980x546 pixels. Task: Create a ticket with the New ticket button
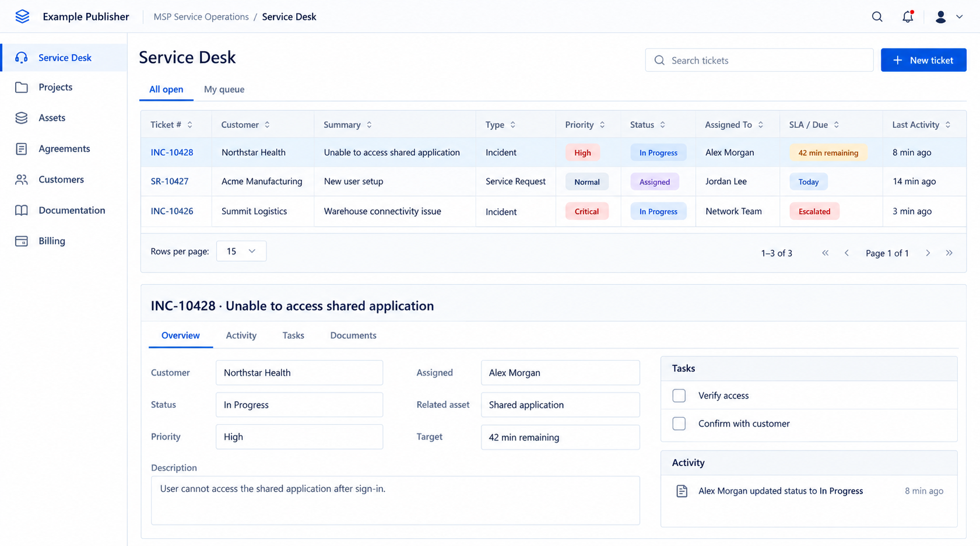[x=923, y=60]
